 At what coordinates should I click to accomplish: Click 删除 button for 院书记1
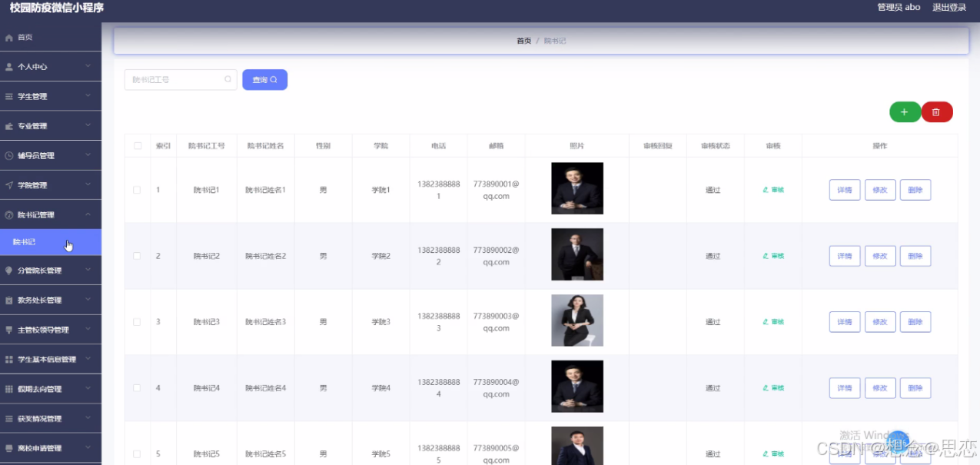pos(915,190)
